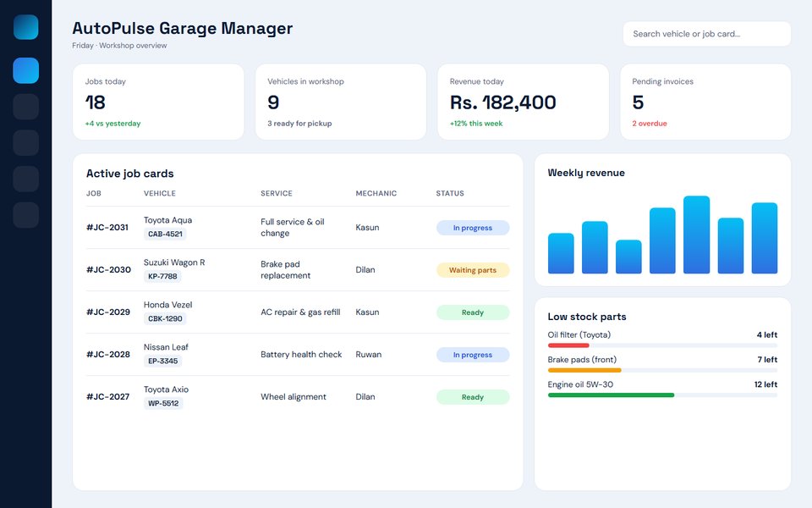
Task: Click the 3 ready for pickup text
Action: (x=299, y=124)
